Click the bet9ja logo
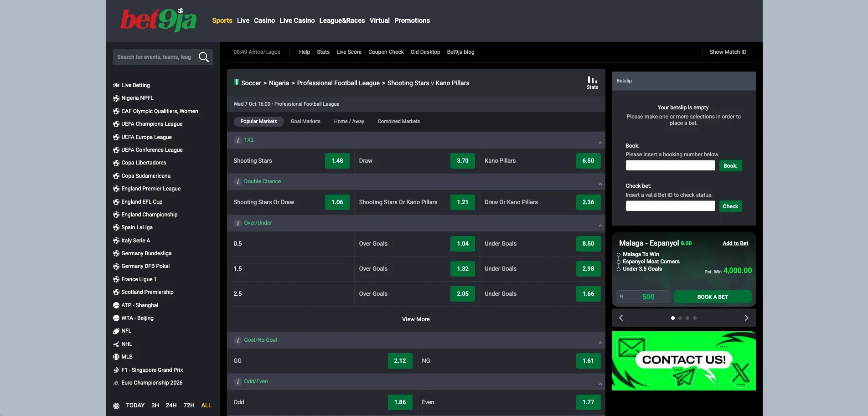This screenshot has height=416, width=868. [x=158, y=20]
